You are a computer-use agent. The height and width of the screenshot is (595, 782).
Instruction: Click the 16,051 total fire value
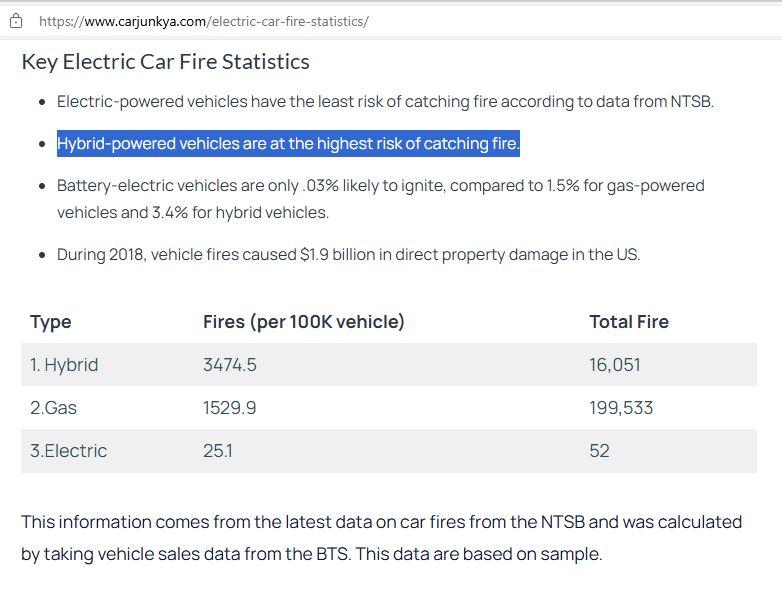(615, 365)
